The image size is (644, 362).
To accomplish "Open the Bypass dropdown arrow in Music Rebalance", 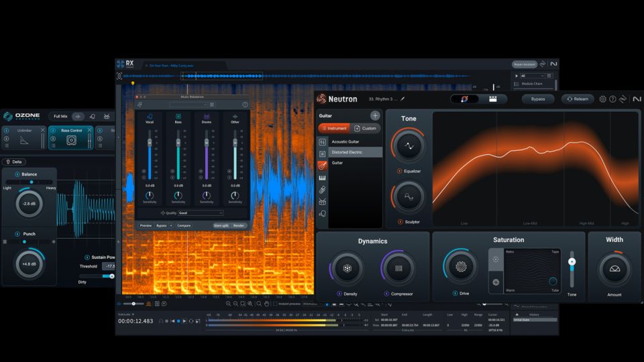I will coord(171,225).
